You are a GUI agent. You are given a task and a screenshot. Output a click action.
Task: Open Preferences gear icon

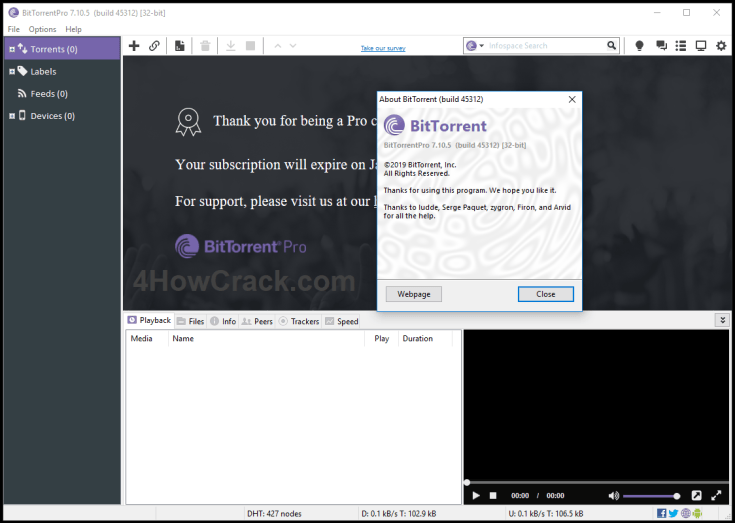click(x=721, y=45)
